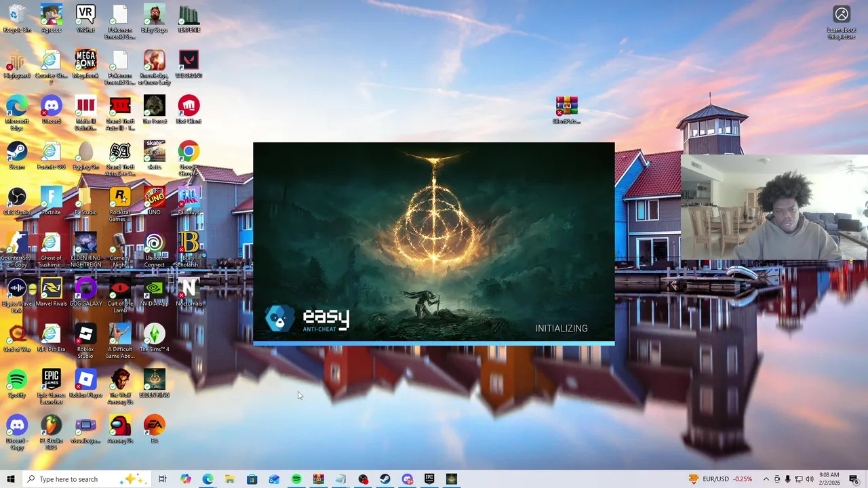This screenshot has height=488, width=868.
Task: Open the NFL Pro Era shortcut
Action: [x=52, y=338]
